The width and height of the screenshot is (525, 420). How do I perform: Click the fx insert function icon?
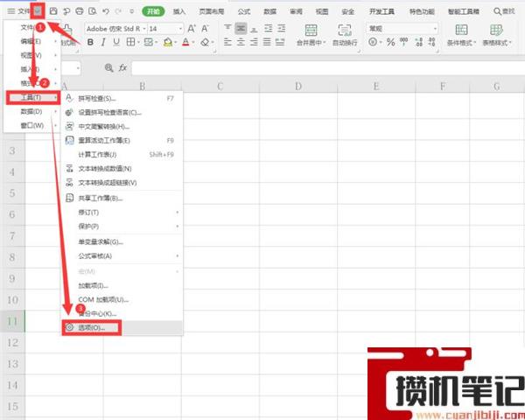click(x=122, y=68)
